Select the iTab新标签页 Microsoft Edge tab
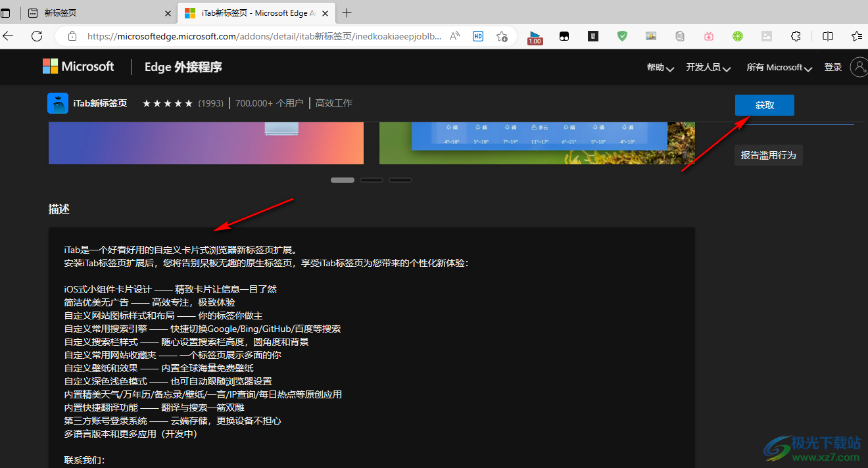This screenshot has height=468, width=868. (x=256, y=12)
